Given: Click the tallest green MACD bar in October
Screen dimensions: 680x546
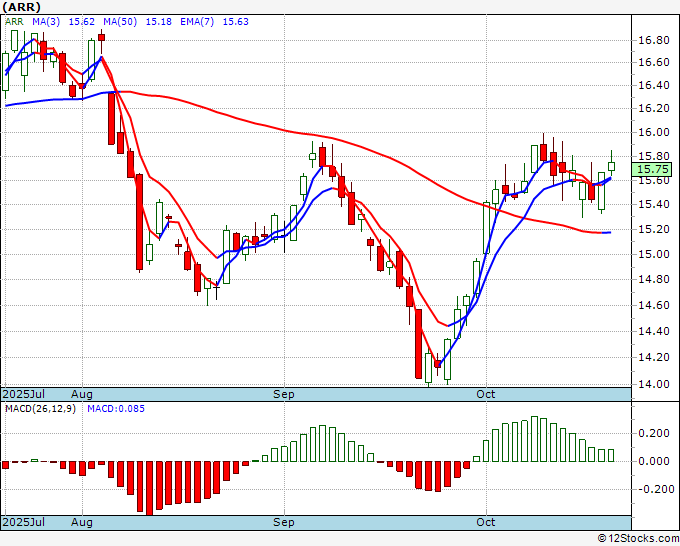Looking at the screenshot, I should [534, 439].
